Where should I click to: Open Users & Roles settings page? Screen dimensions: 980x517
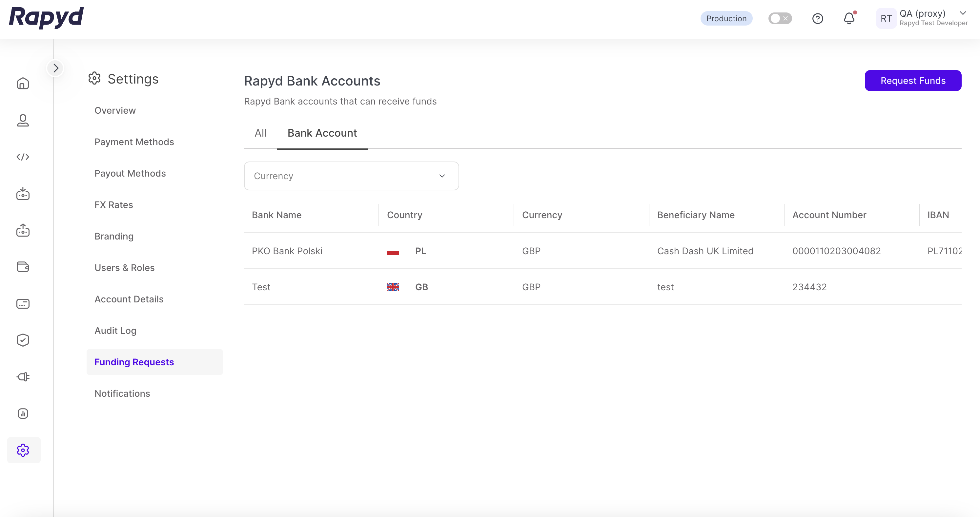click(x=124, y=268)
